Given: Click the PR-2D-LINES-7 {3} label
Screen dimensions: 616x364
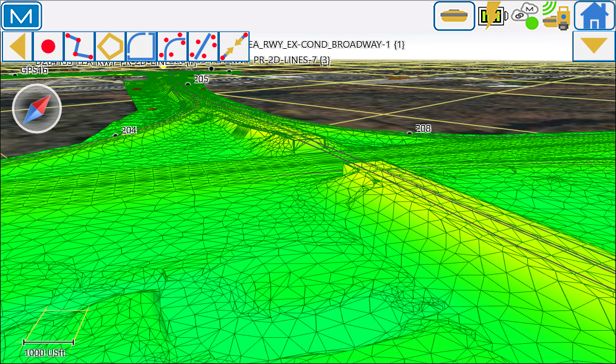Looking at the screenshot, I should click(x=292, y=60).
